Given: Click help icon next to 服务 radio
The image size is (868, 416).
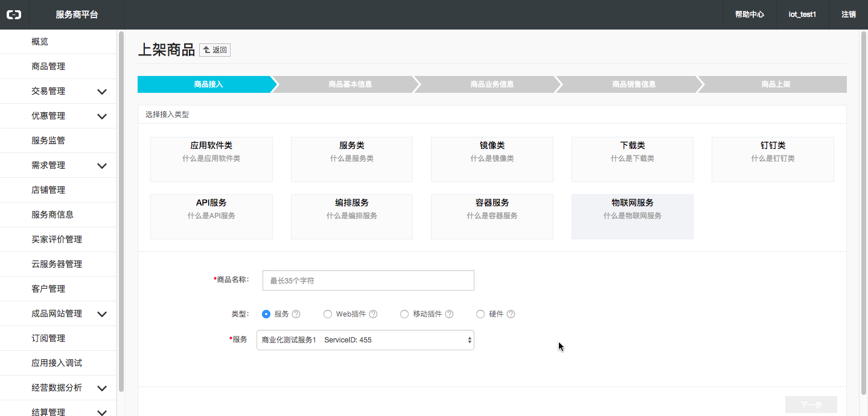Looking at the screenshot, I should point(296,314).
